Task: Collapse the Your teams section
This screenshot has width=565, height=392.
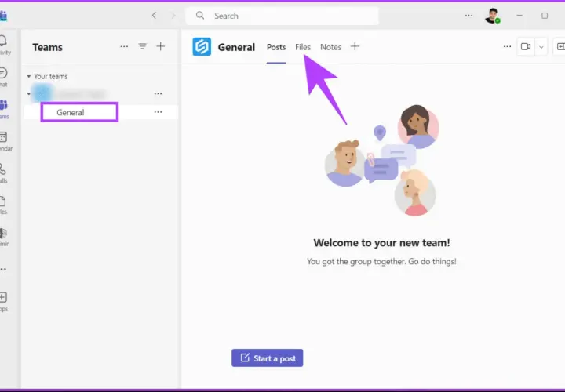Action: [29, 76]
